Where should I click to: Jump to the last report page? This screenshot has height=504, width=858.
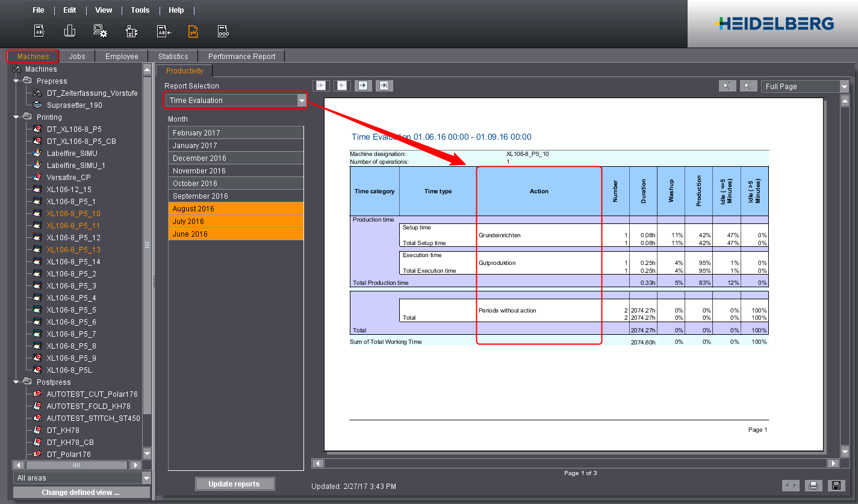384,86
